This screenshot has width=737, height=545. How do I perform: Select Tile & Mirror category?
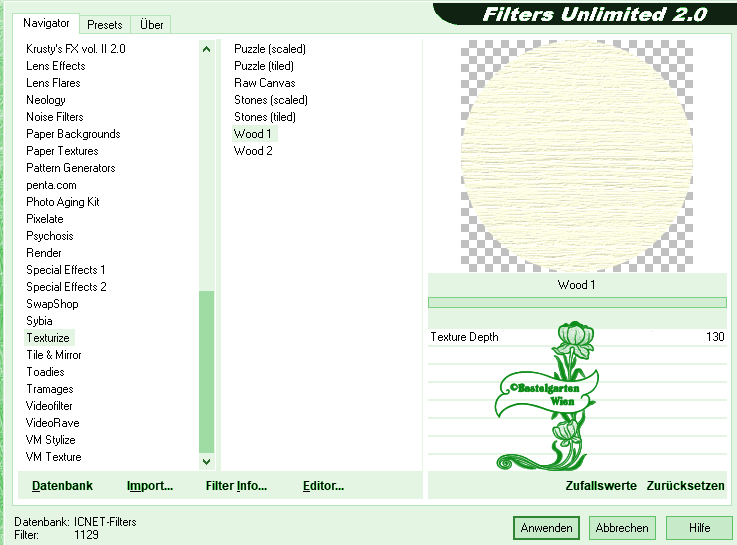click(x=54, y=355)
